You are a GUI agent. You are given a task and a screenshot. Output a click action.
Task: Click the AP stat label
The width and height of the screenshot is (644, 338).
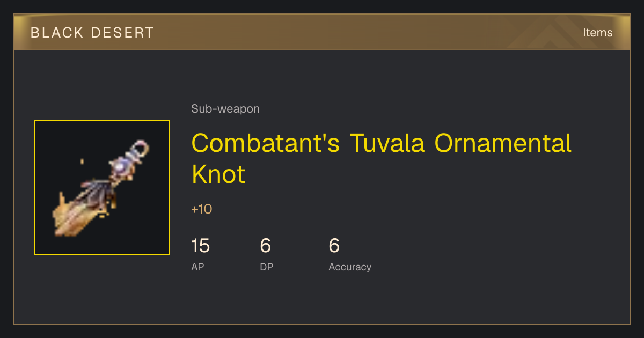(197, 267)
